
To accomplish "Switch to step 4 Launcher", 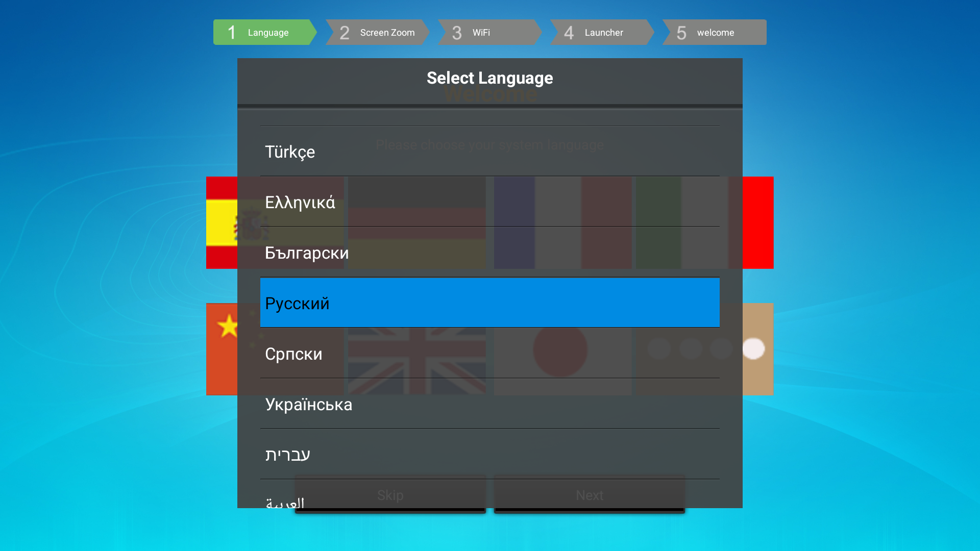I will click(601, 32).
